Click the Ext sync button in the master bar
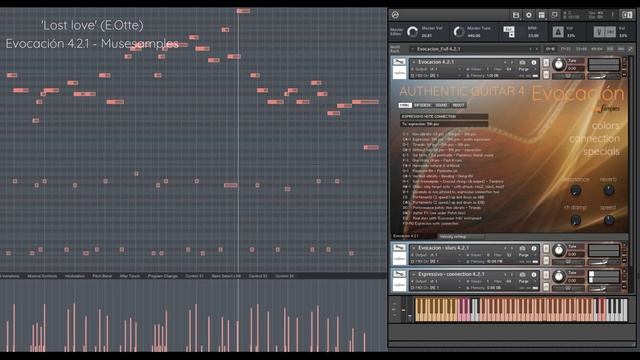640x360 pixels. [x=509, y=29]
